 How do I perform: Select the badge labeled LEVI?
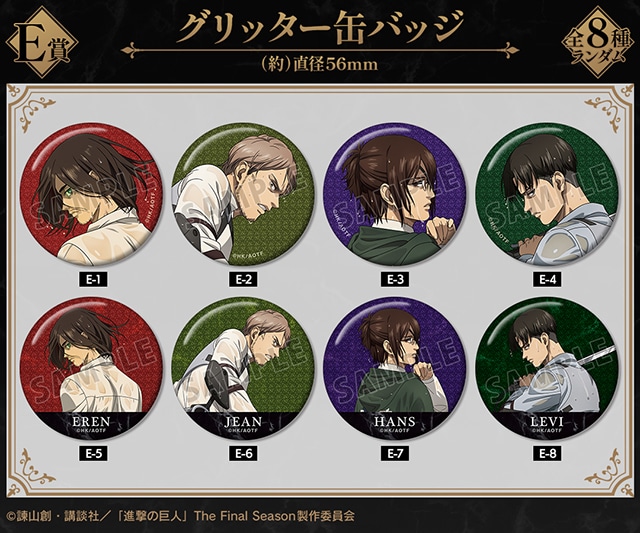pyautogui.click(x=547, y=369)
